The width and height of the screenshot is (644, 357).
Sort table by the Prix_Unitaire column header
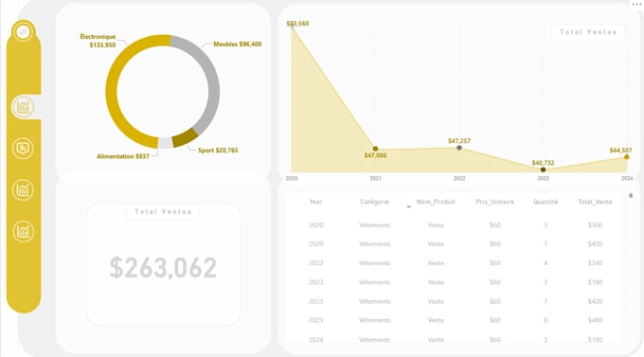click(495, 202)
